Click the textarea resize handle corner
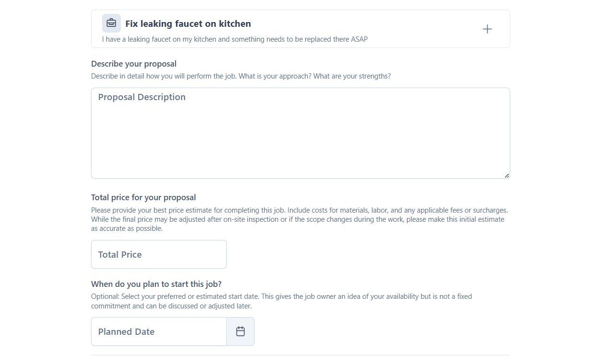 click(506, 175)
